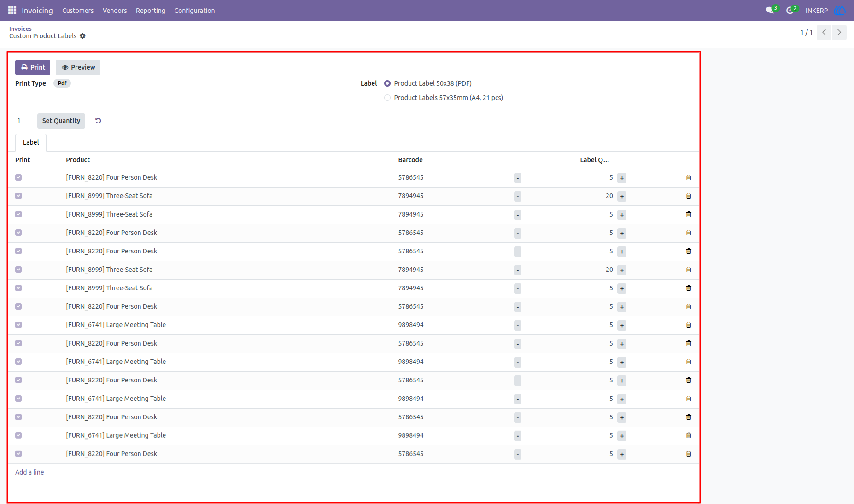Click the Preview button
Screen dimensions: 854x504
point(78,67)
